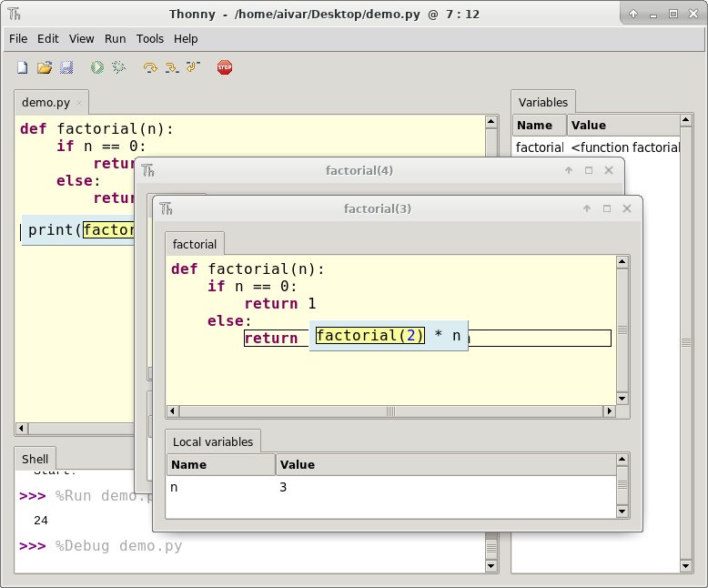Click the New file toolbar icon

(x=23, y=67)
